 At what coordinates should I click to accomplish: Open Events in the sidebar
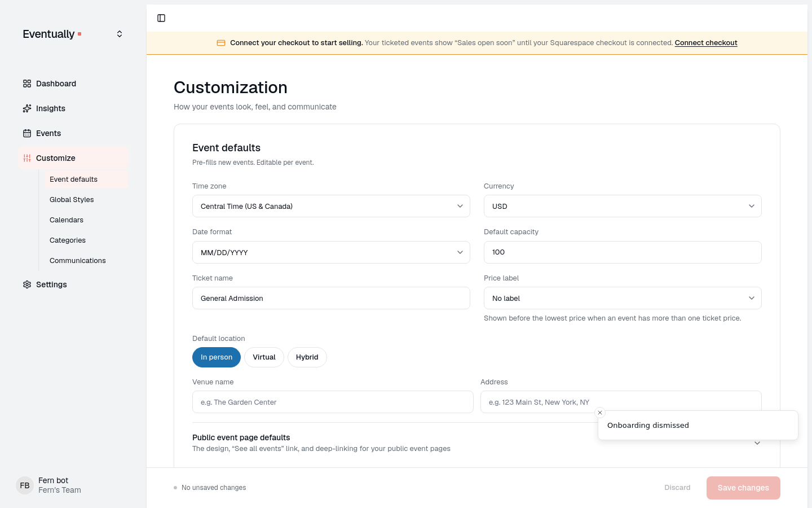(x=73, y=133)
